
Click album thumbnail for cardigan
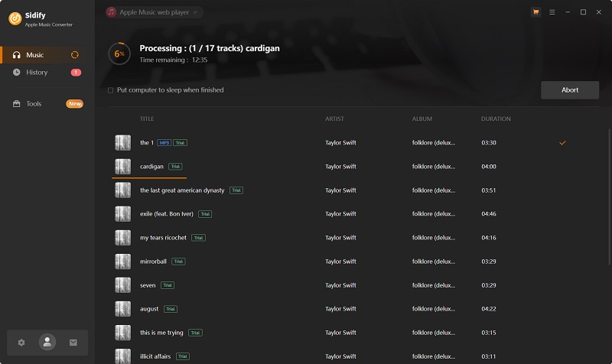click(x=123, y=167)
